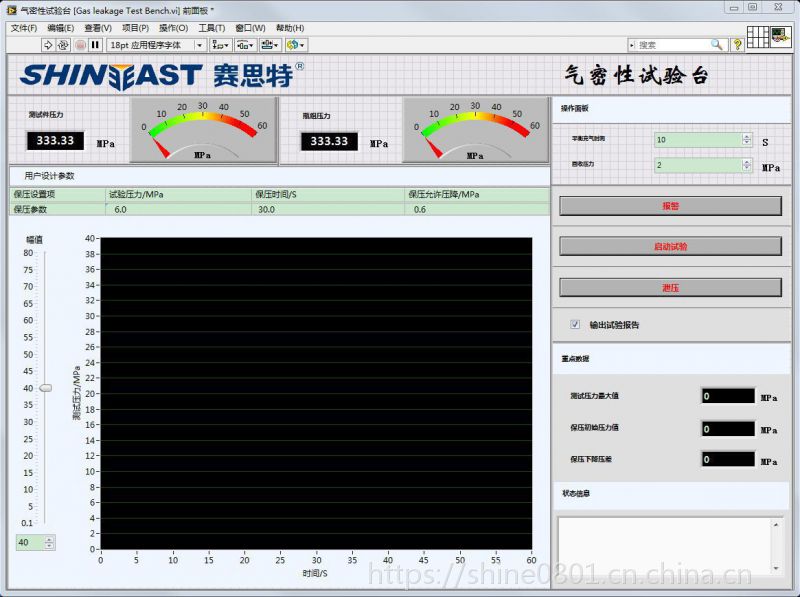The height and width of the screenshot is (597, 800).
Task: Toggle the 输出试验报告 checkbox
Action: (575, 325)
